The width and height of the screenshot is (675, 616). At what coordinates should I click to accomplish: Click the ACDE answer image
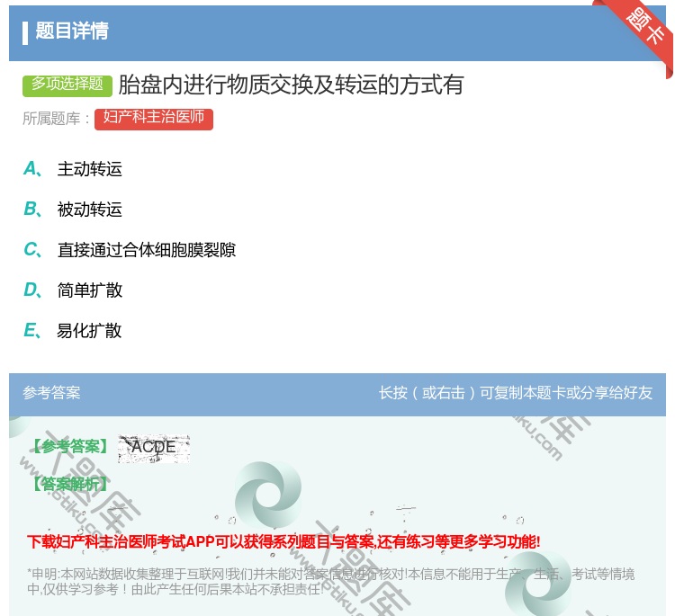(x=154, y=448)
